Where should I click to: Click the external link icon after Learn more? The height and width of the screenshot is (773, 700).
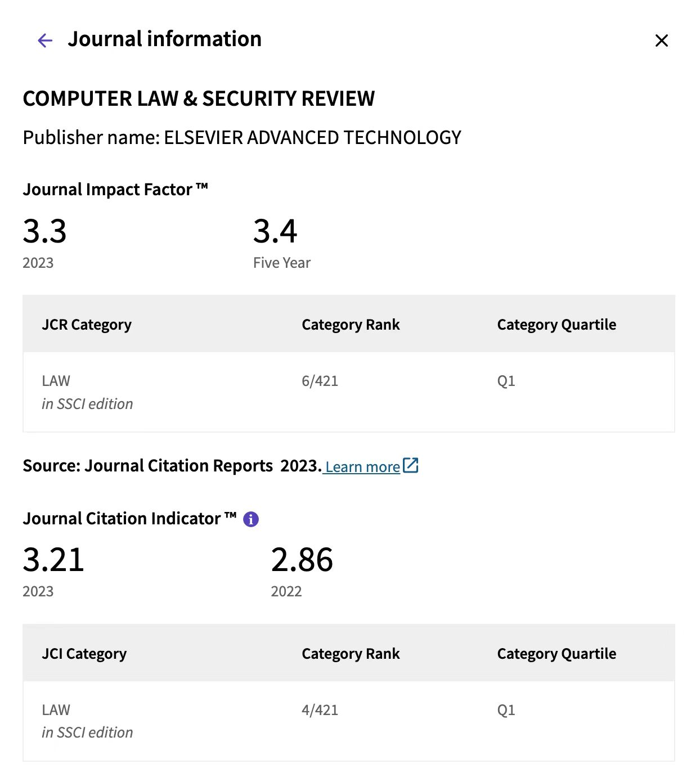coord(411,466)
